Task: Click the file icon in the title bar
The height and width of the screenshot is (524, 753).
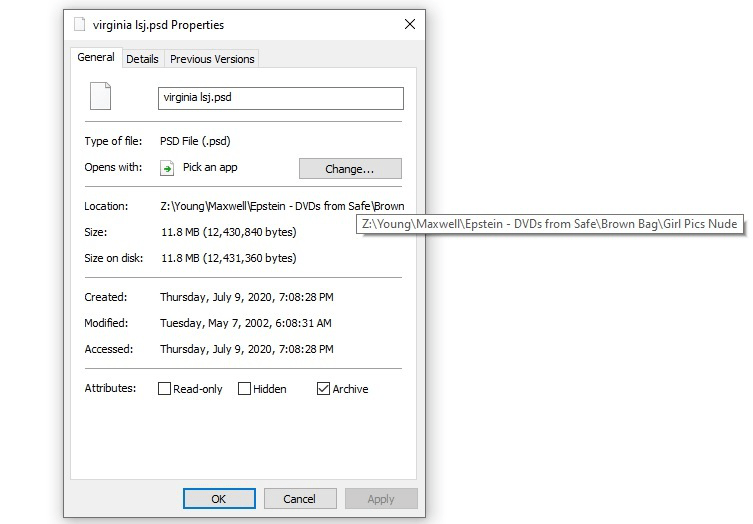Action: coord(79,24)
